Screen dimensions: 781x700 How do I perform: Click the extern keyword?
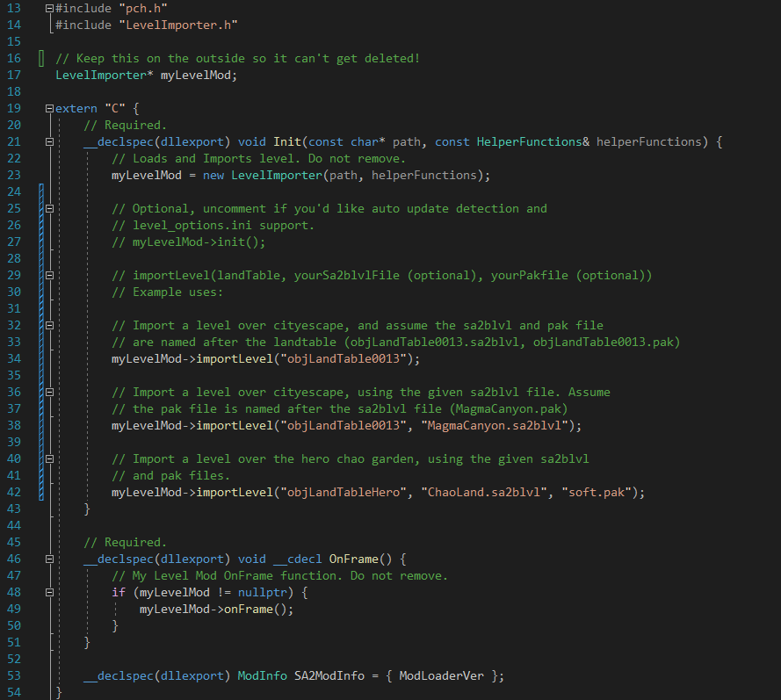coord(76,109)
